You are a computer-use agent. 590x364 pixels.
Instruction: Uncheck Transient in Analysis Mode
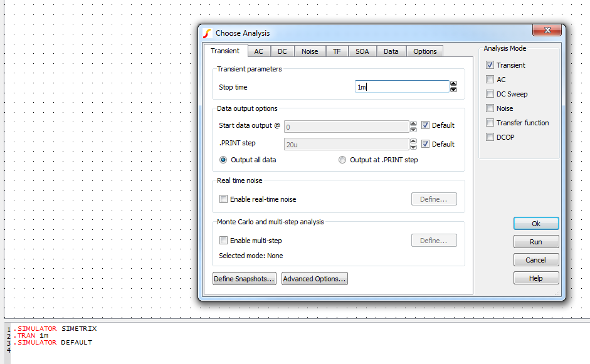490,65
